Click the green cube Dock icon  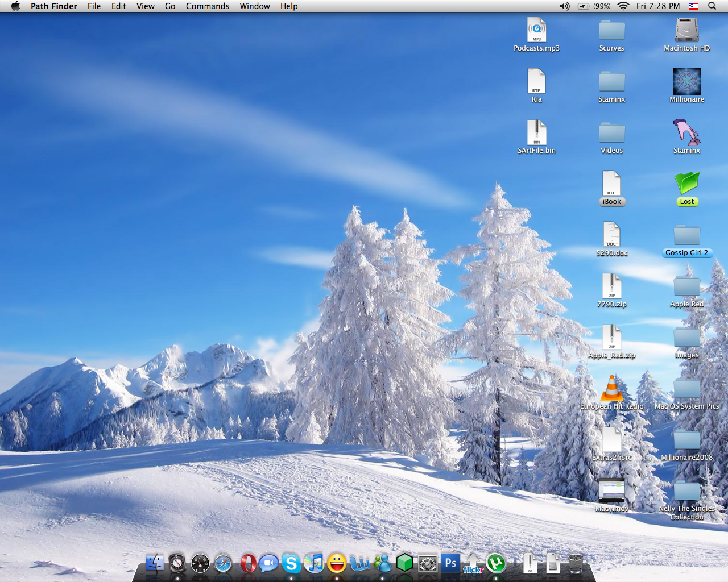tap(404, 563)
